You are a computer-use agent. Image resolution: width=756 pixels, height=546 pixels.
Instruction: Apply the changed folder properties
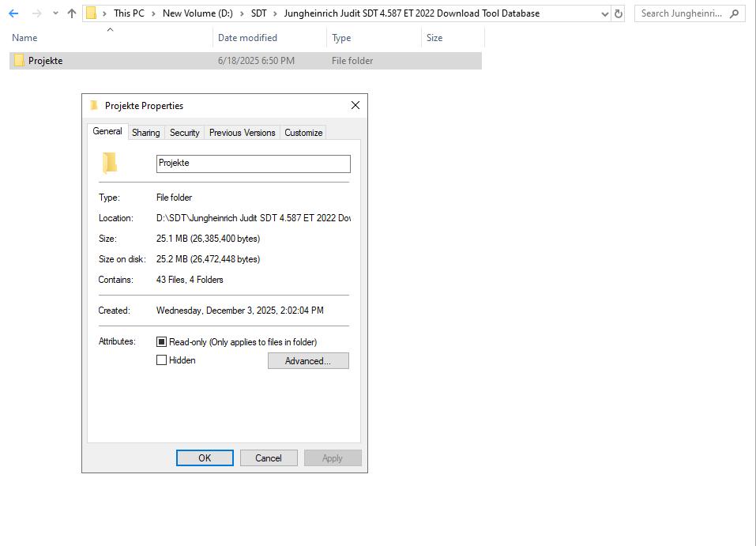coord(333,458)
